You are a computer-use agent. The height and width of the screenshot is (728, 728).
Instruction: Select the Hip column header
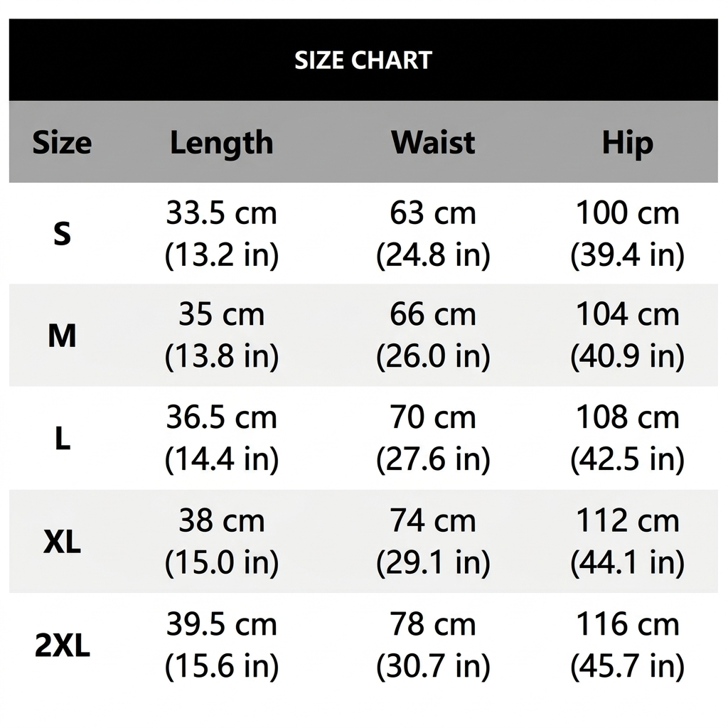coord(627,144)
